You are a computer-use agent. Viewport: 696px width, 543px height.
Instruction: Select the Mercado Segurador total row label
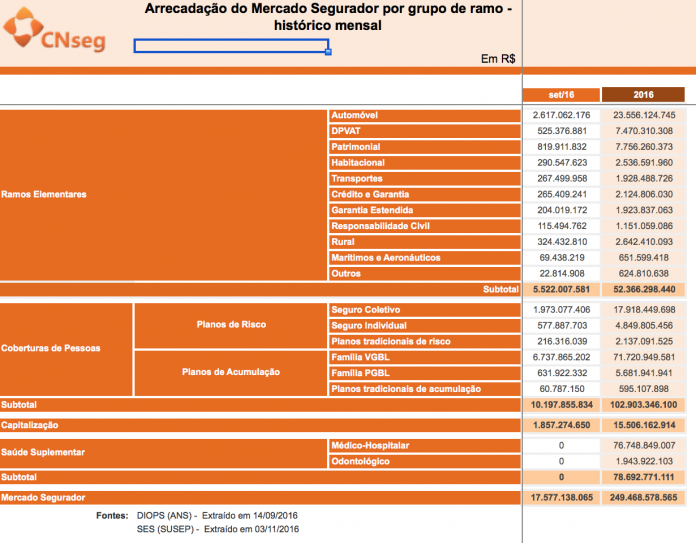[x=43, y=497]
